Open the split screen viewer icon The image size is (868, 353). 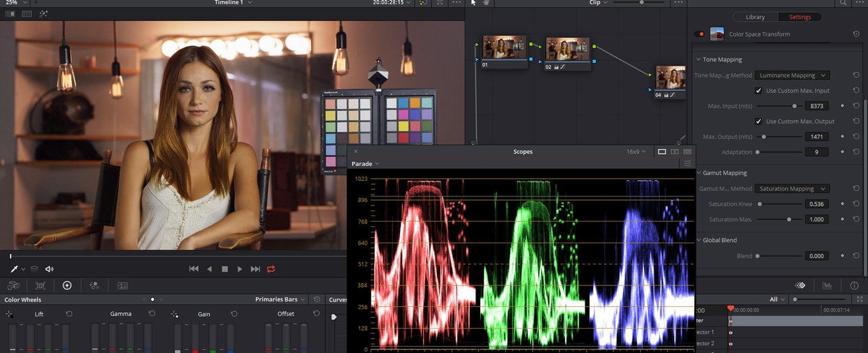(x=26, y=14)
